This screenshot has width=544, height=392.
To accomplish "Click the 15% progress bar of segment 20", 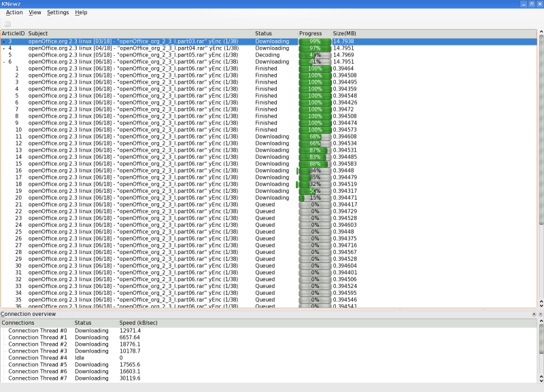I will click(x=315, y=198).
